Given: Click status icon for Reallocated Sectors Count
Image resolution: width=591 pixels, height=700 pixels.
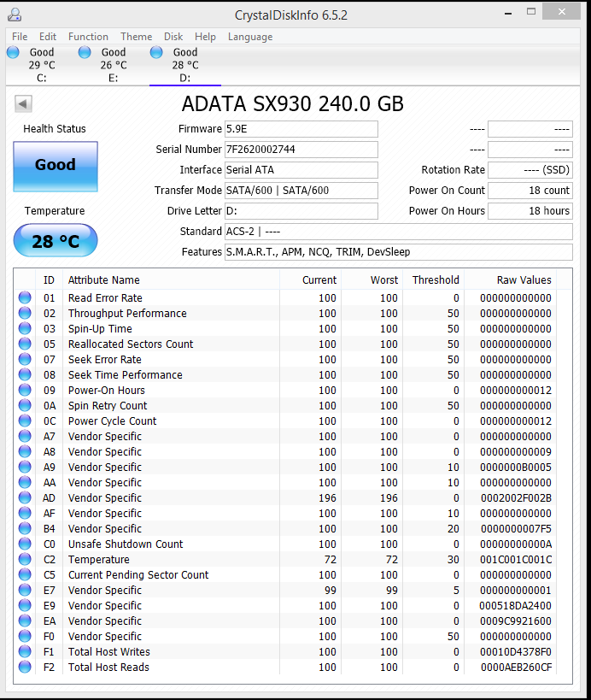Looking at the screenshot, I should tap(25, 344).
